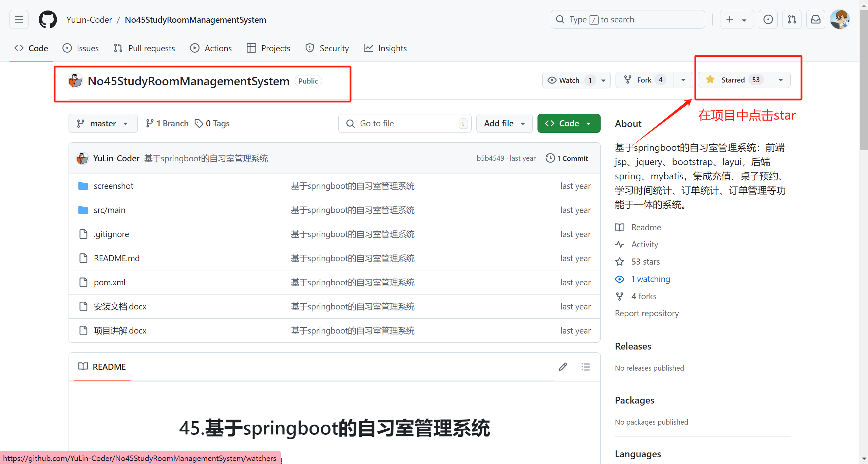This screenshot has height=464, width=868.
Task: Open YuLin-Coder owner link in breadcrumb
Action: click(89, 20)
